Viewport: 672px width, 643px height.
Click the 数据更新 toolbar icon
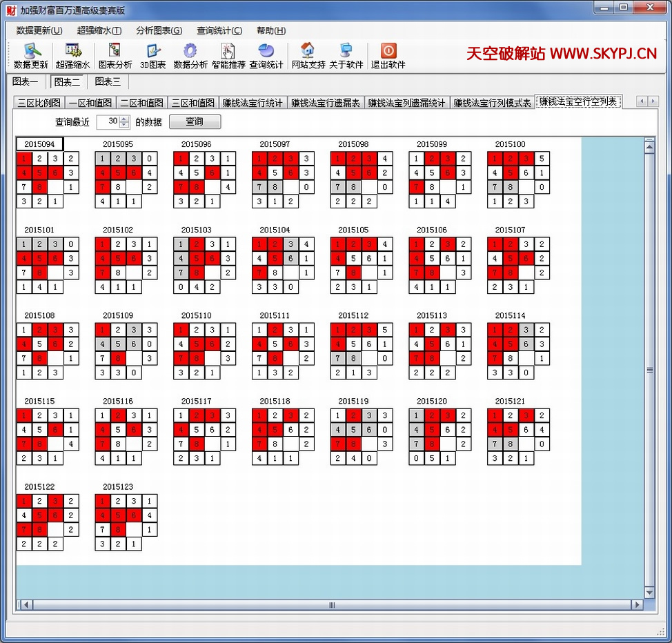(31, 52)
